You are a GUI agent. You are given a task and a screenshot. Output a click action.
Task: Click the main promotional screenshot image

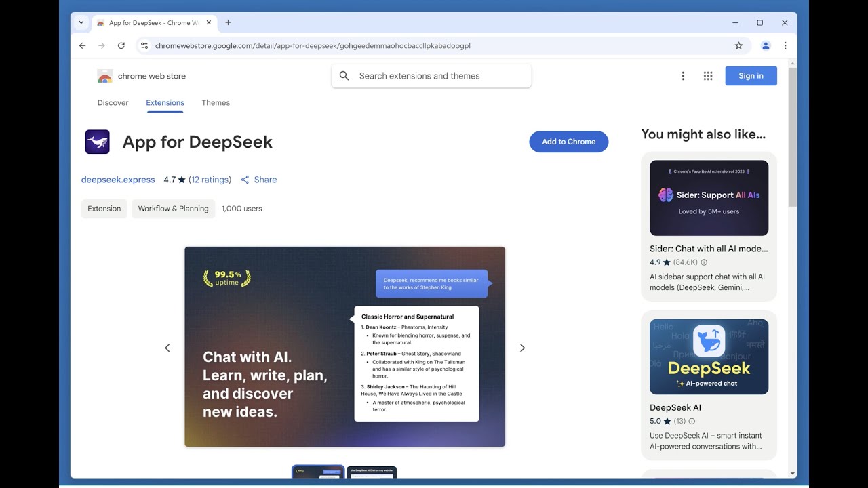[345, 346]
